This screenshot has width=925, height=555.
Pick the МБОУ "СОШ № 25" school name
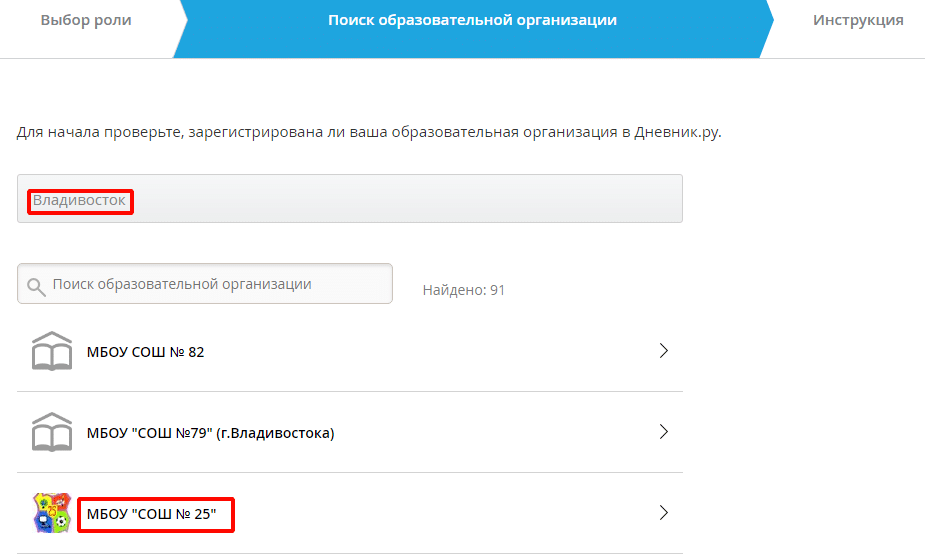pyautogui.click(x=158, y=514)
